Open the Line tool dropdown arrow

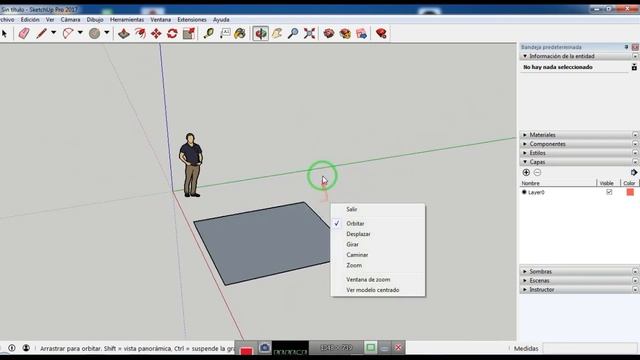point(53,33)
